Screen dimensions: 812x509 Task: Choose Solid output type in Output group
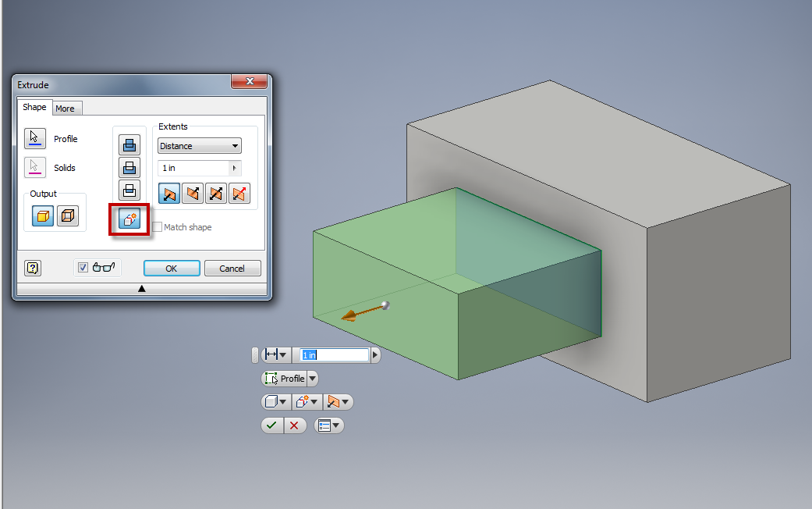(42, 215)
